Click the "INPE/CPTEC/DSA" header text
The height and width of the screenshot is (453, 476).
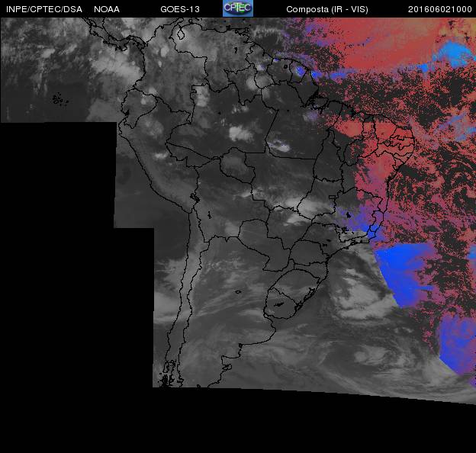[44, 9]
